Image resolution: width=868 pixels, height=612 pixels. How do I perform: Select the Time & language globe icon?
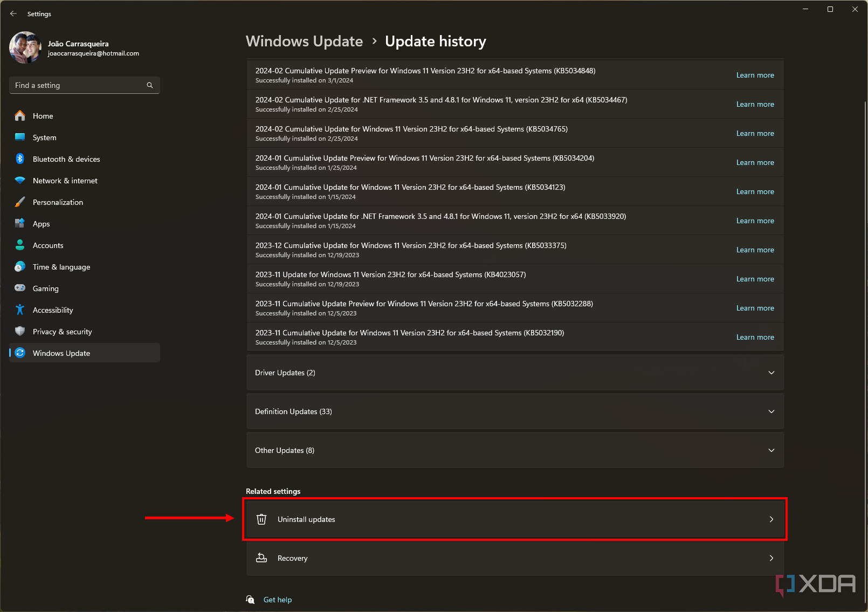20,266
